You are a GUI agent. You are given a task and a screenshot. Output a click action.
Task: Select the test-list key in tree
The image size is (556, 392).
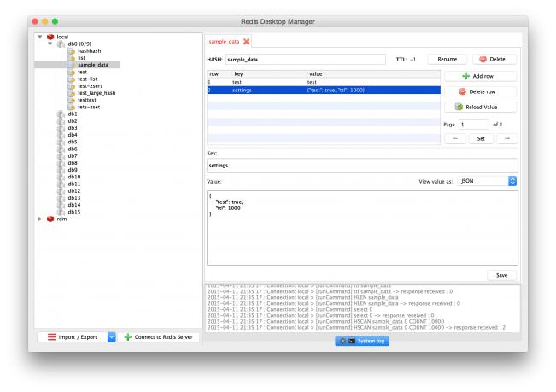[88, 79]
